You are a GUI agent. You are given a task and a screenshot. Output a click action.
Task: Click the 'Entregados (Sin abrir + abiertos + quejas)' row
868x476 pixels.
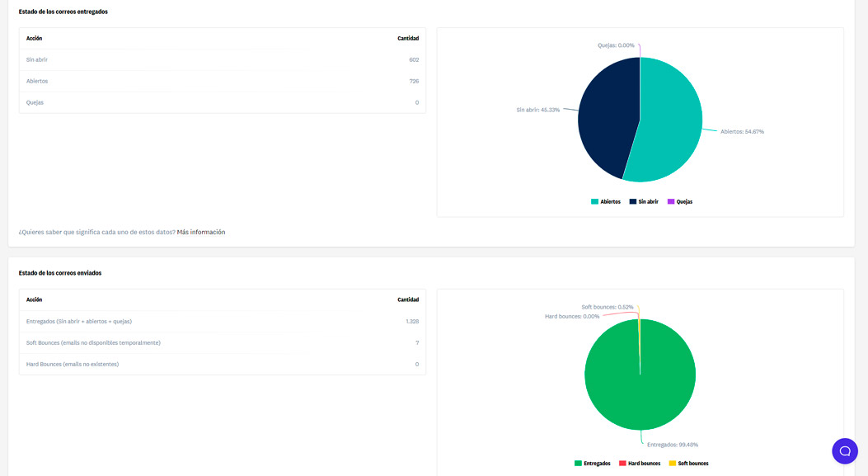pyautogui.click(x=223, y=322)
